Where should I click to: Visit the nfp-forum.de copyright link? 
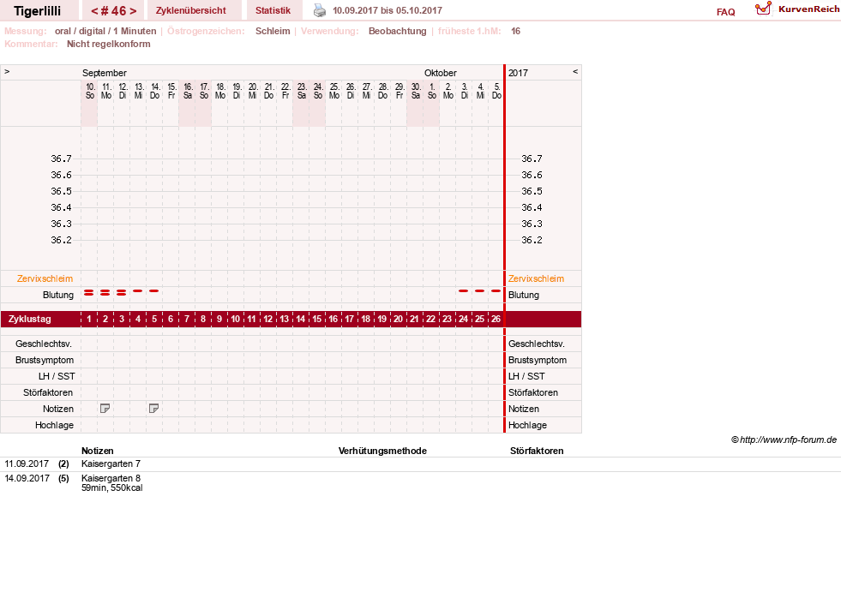coord(784,440)
